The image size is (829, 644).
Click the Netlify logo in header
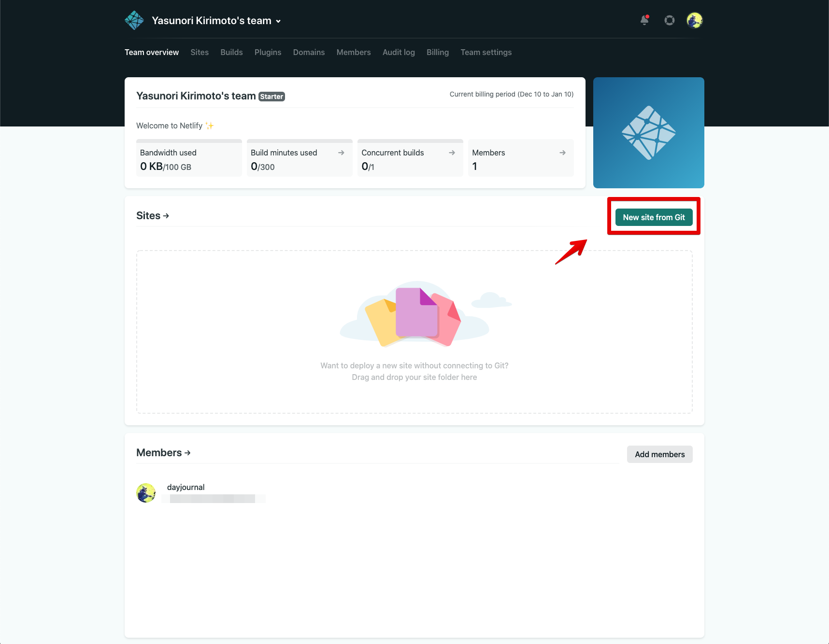[x=134, y=20]
